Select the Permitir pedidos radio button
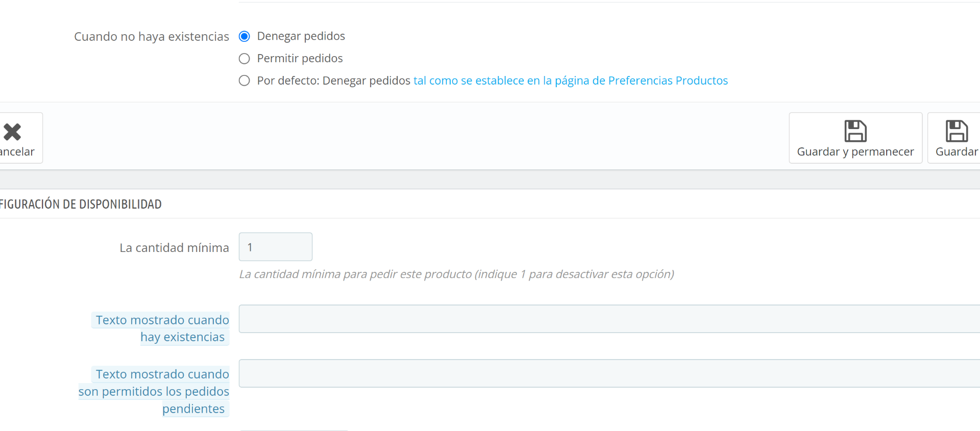This screenshot has height=431, width=980. [244, 59]
